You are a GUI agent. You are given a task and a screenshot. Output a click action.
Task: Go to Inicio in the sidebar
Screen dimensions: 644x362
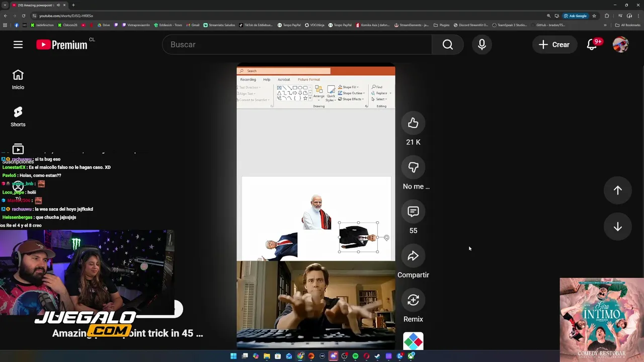(x=18, y=80)
